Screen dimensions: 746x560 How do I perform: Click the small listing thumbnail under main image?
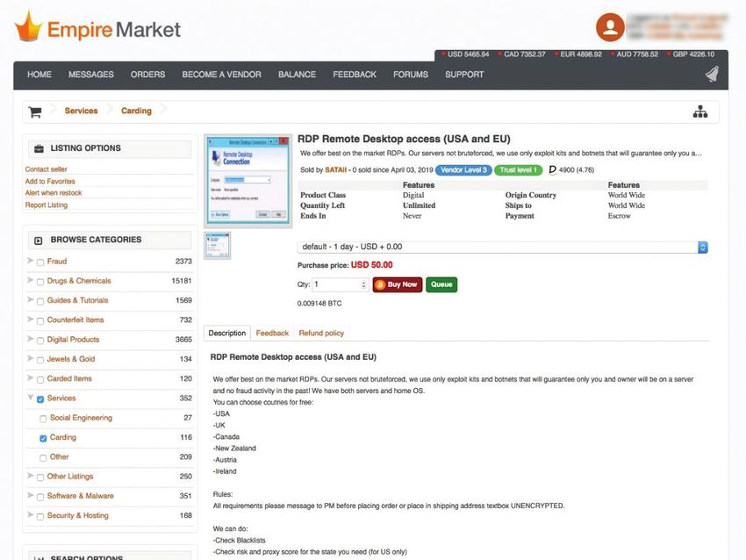(x=217, y=245)
